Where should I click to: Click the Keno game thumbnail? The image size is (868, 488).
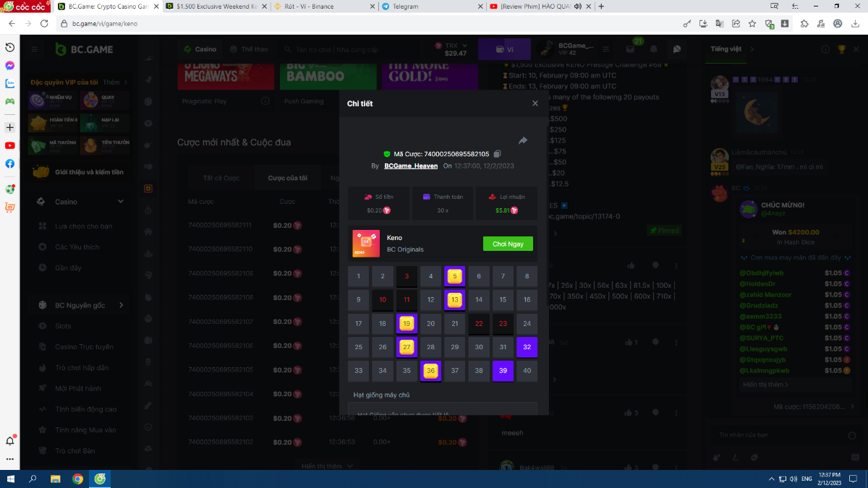click(x=366, y=244)
